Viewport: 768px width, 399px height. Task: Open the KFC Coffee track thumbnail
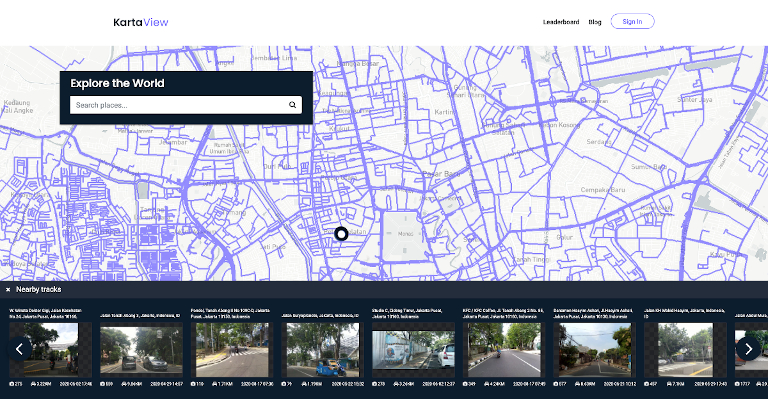coord(504,350)
